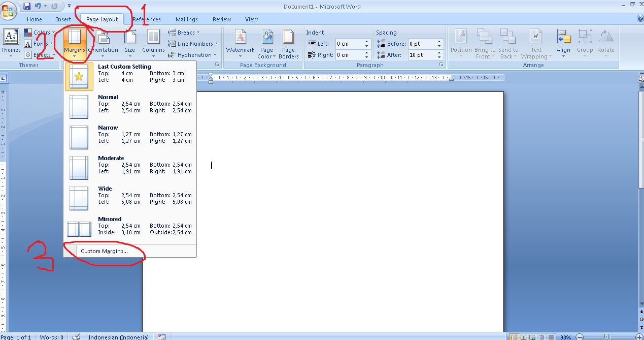Open the Paragraph dialog launcher
This screenshot has height=340, width=644.
point(441,65)
